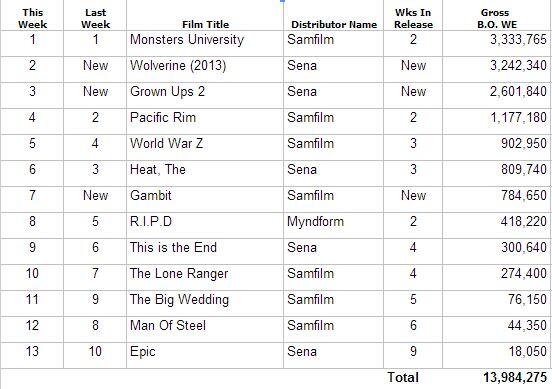Click the Gambit film title cell

205,199
